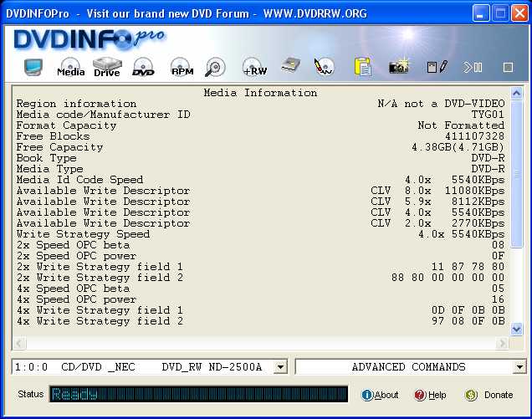532x419 pixels.
Task: Click the vertical scrollbar up arrow
Action: (x=516, y=93)
